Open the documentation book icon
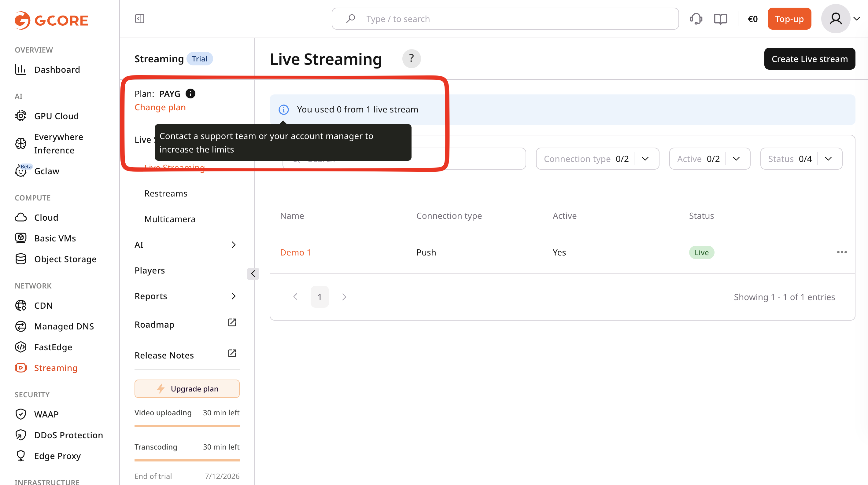Screen dimensions: 868x485 pos(720,19)
